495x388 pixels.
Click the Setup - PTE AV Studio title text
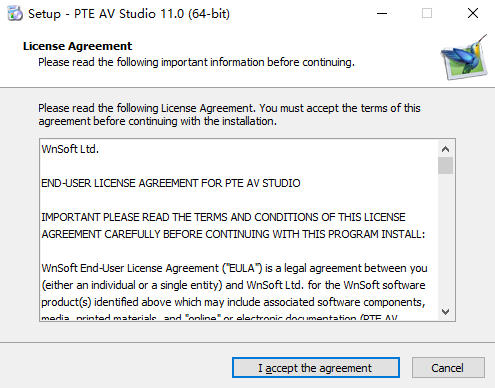click(x=129, y=14)
